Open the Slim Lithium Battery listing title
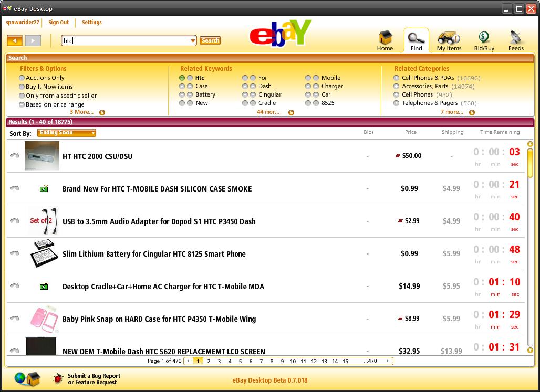 click(x=154, y=254)
